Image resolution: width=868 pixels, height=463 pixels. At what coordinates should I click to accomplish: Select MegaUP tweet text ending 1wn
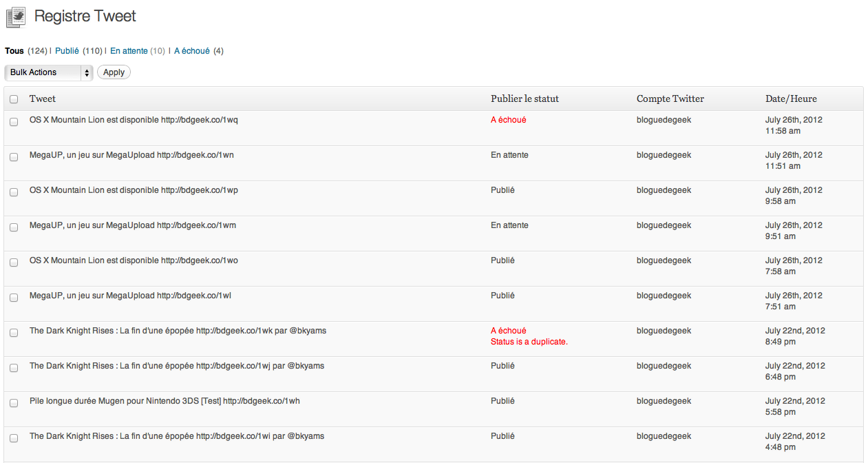(131, 155)
